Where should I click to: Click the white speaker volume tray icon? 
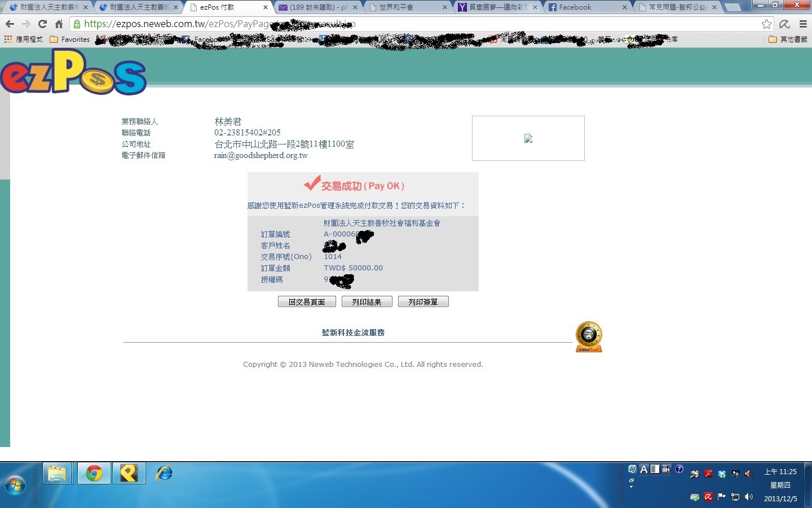coord(749,497)
